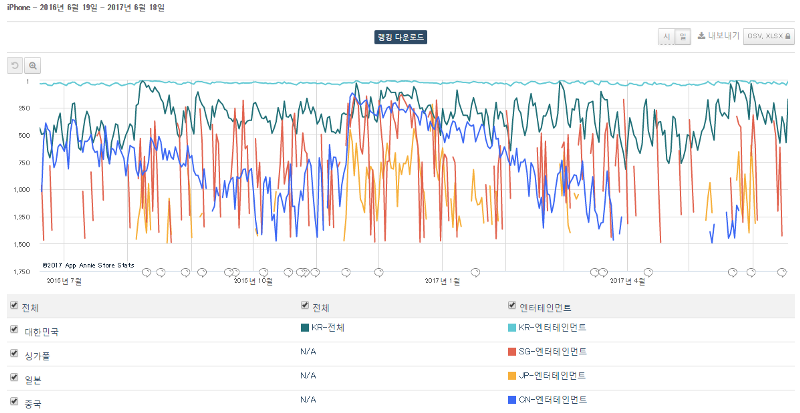
Task: Click the KR-엔터테인먼트 cyan color swatch
Action: 512,328
